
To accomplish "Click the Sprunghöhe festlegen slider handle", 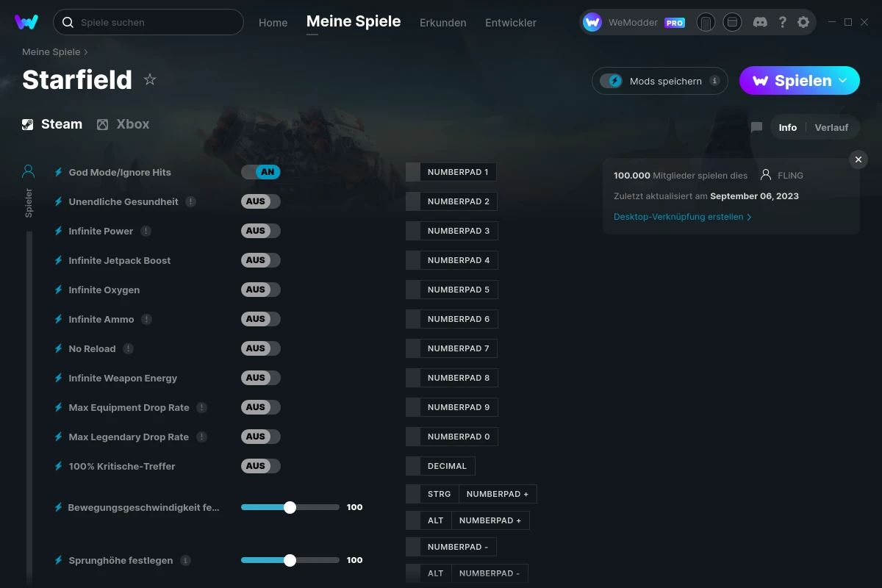I will click(x=290, y=560).
